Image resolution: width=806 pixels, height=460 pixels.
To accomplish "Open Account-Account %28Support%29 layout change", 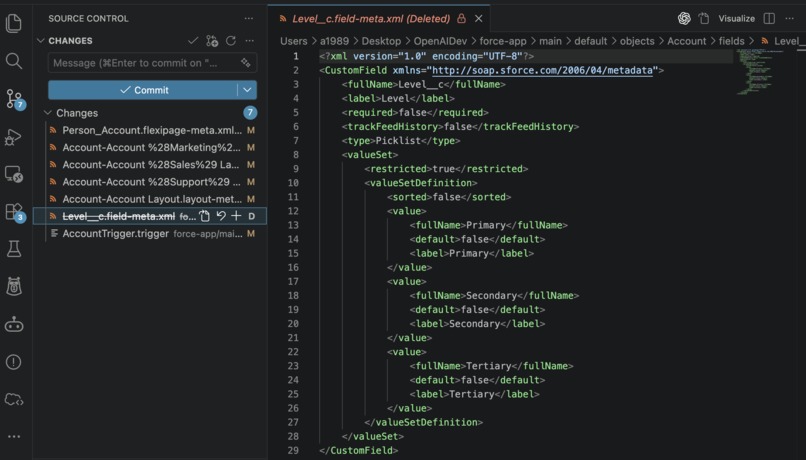I will (x=152, y=182).
